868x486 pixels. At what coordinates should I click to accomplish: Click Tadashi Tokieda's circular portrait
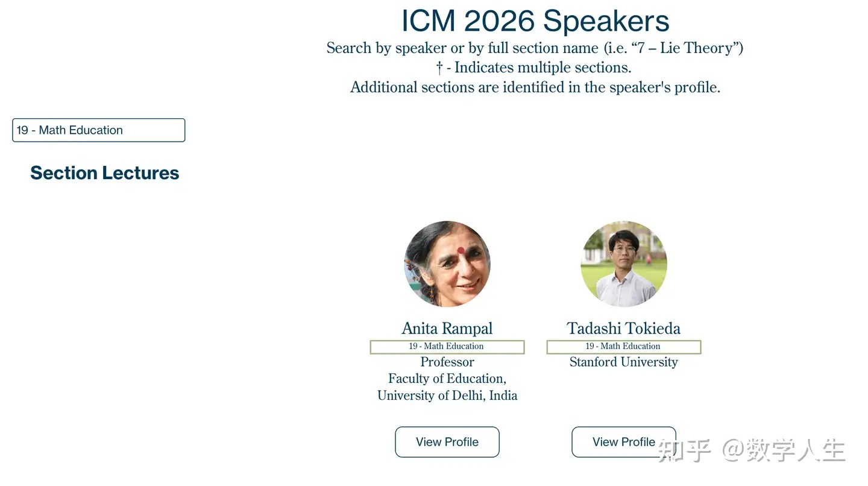(624, 264)
